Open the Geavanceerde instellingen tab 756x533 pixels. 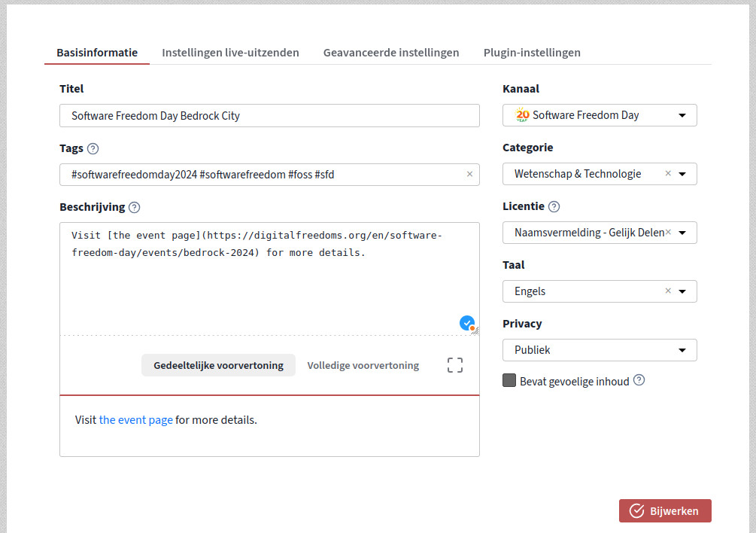point(391,53)
